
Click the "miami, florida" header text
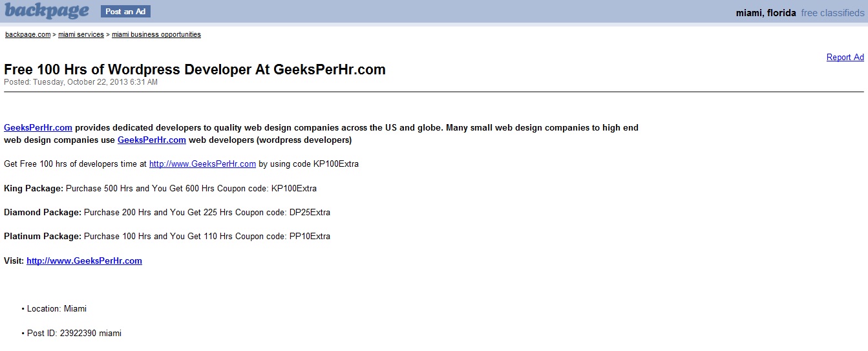pos(766,13)
